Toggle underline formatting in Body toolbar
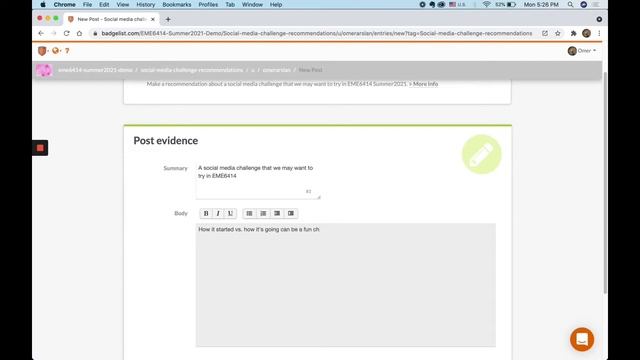This screenshot has height=360, width=640. [x=230, y=213]
